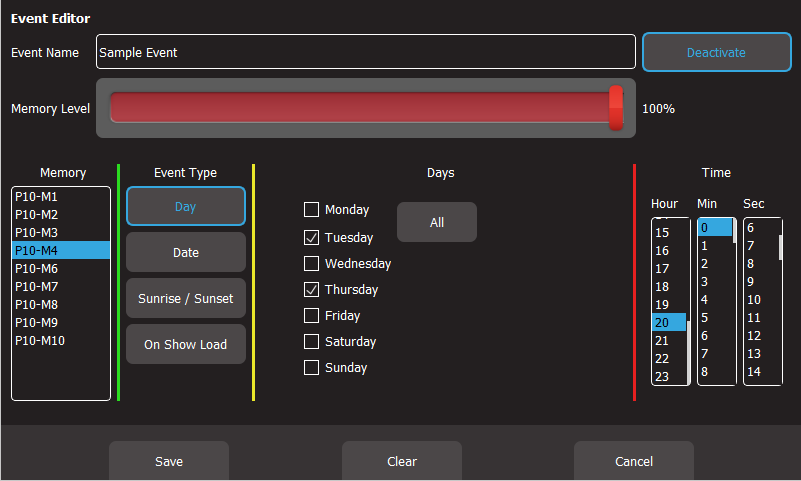Clear the event settings
Screen dimensions: 801x481
402,461
